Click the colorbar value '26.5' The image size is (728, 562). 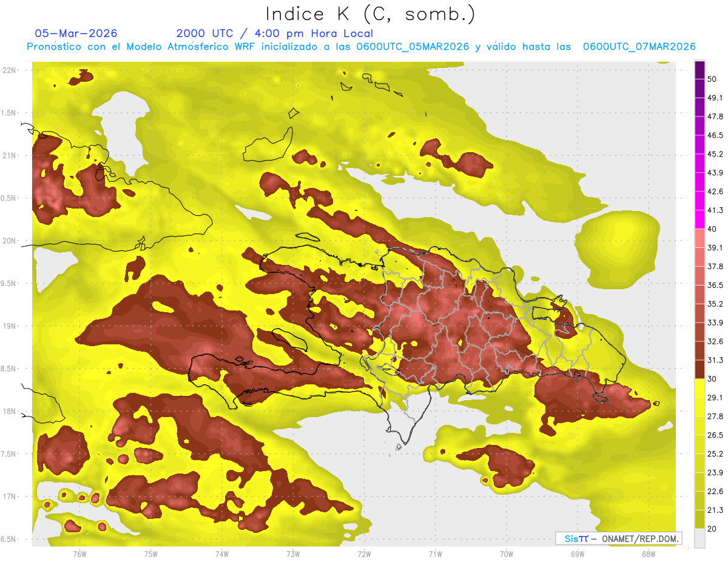point(715,435)
